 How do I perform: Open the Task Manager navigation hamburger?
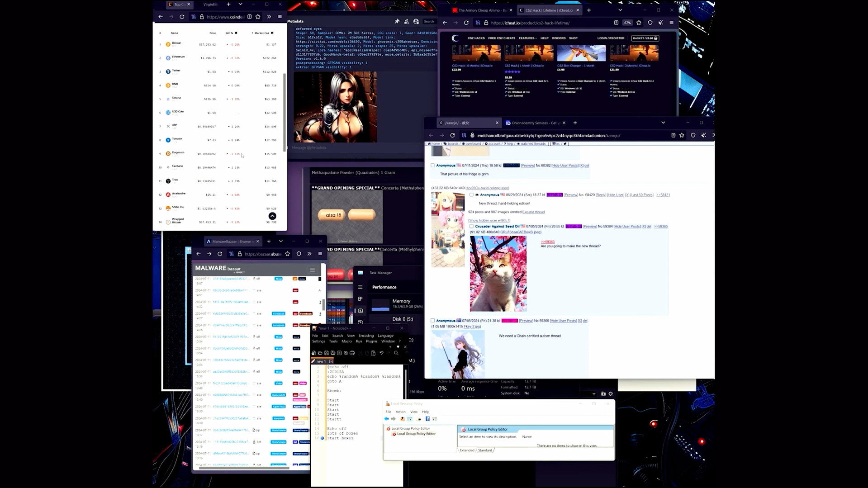(360, 287)
